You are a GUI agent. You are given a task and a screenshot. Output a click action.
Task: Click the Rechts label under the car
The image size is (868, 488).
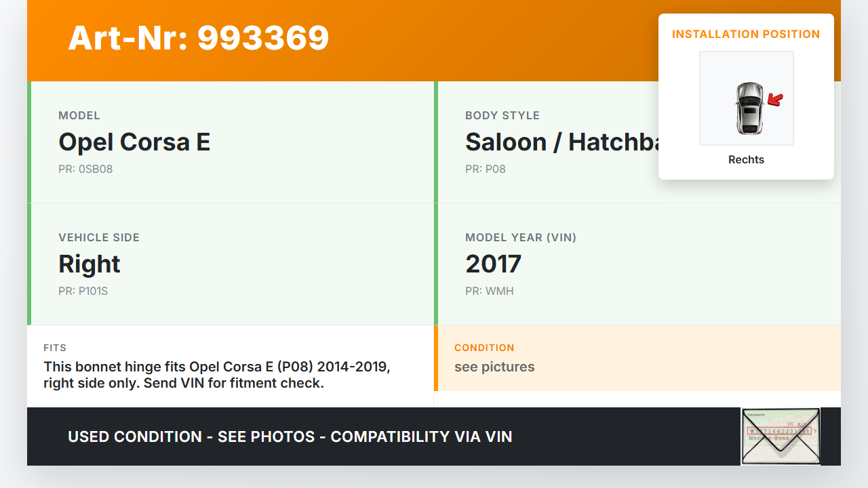pyautogui.click(x=746, y=160)
